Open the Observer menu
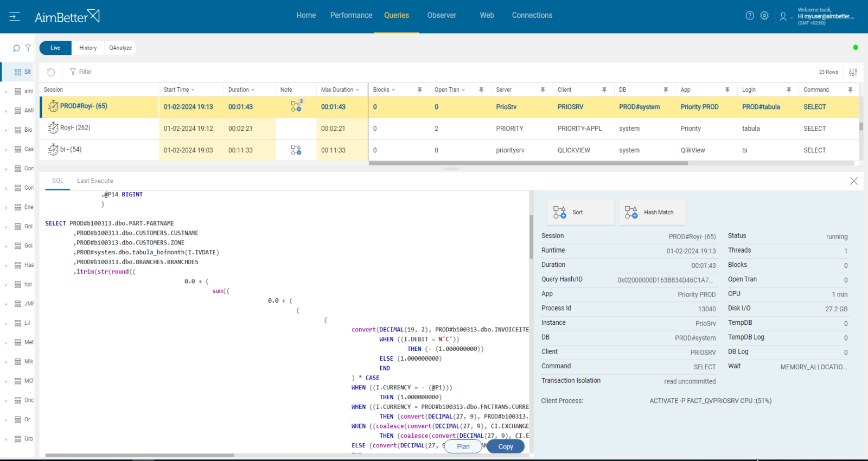This screenshot has width=868, height=461. pos(442,16)
